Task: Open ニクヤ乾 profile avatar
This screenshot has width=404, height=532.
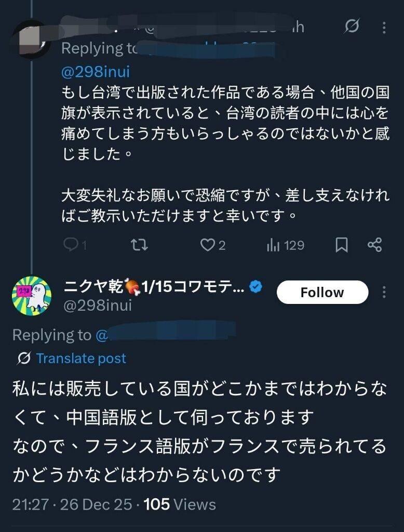Action: tap(32, 296)
